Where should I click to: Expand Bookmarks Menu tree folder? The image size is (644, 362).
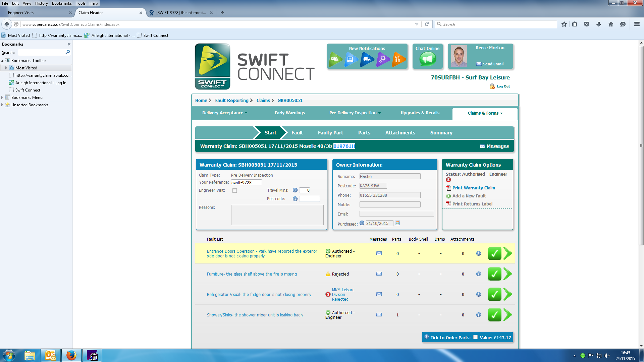click(2, 98)
